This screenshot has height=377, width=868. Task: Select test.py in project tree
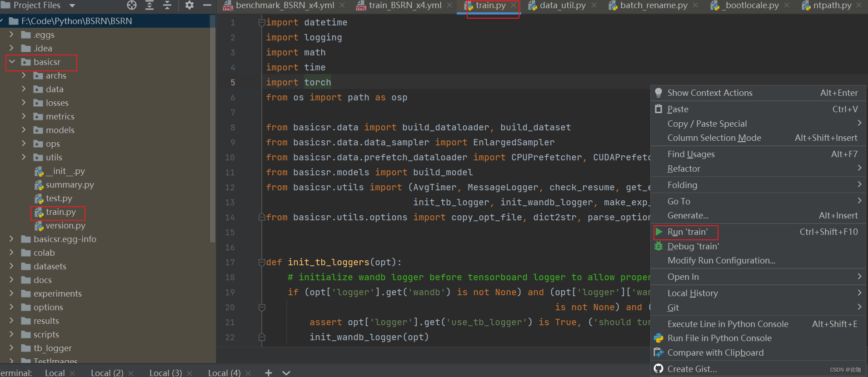[59, 198]
